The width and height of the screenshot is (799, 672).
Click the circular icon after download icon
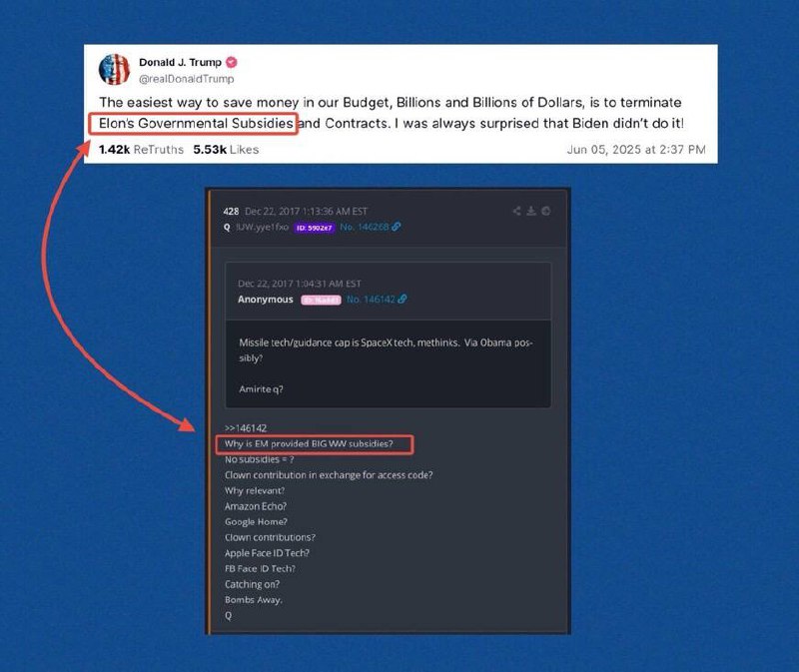(x=545, y=211)
